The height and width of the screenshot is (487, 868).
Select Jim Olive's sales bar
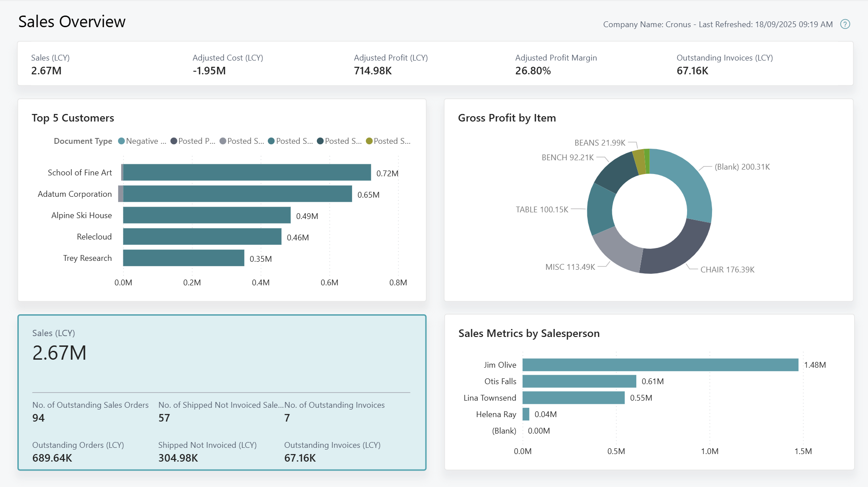[659, 365]
